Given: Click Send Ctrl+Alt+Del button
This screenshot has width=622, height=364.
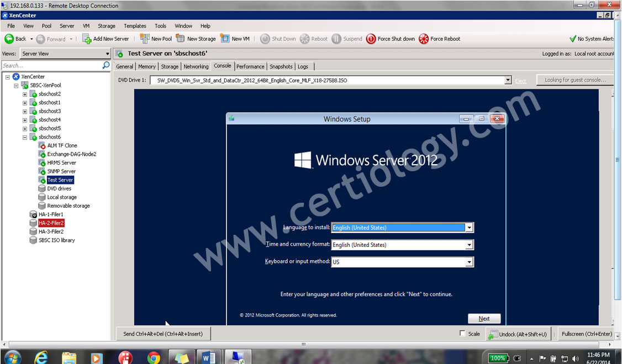Looking at the screenshot, I should point(163,334).
